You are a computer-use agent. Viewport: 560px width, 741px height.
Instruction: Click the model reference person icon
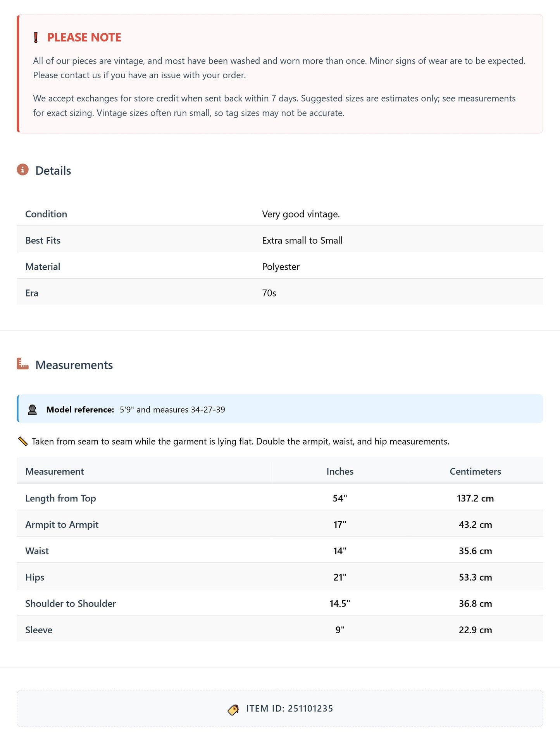[33, 410]
